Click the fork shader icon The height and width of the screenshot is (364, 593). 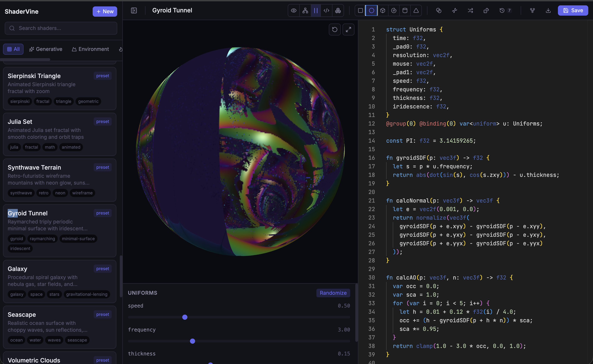point(532,11)
